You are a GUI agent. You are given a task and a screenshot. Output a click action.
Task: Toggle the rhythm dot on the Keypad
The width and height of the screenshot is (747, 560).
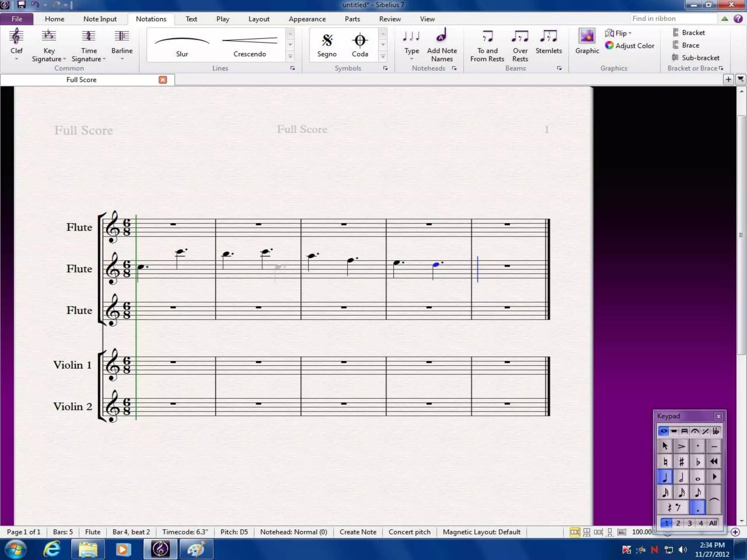(697, 508)
